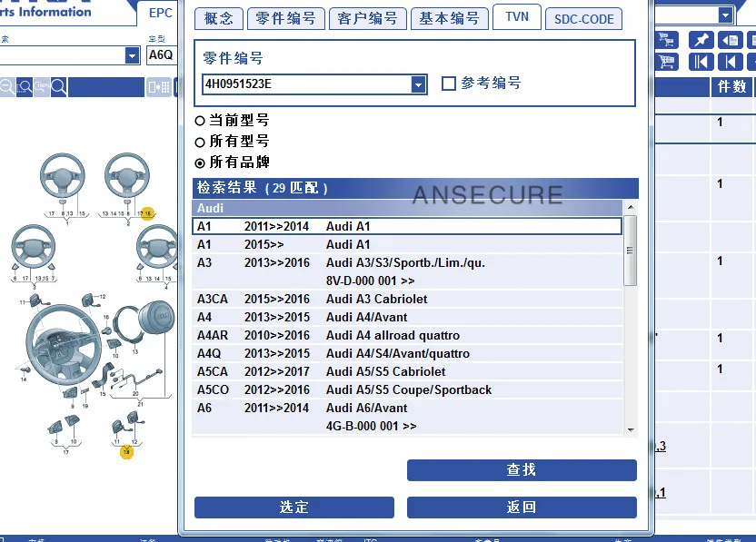Click the yellow highlighted callout 18 at bottom
Screen dimensions: 756x542
click(x=126, y=452)
